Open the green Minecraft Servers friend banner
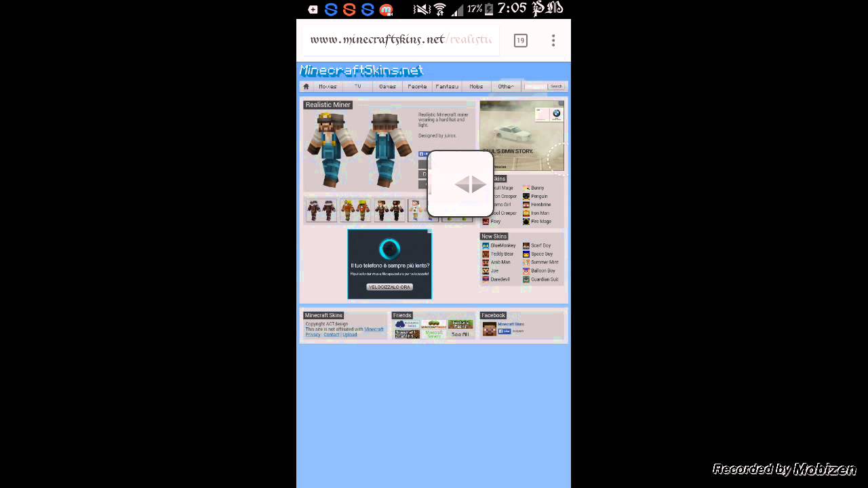This screenshot has height=488, width=868. coord(434,334)
